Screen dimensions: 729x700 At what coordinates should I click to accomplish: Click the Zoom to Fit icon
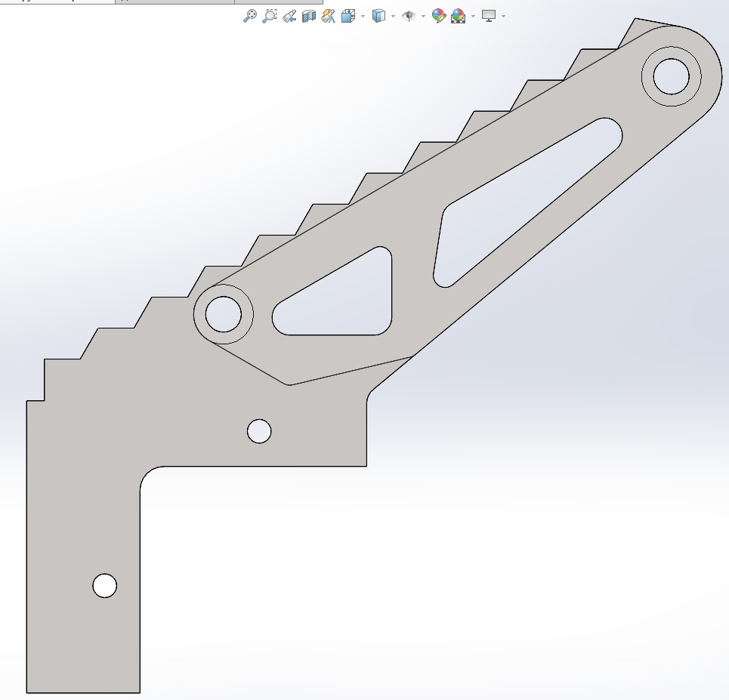click(249, 16)
